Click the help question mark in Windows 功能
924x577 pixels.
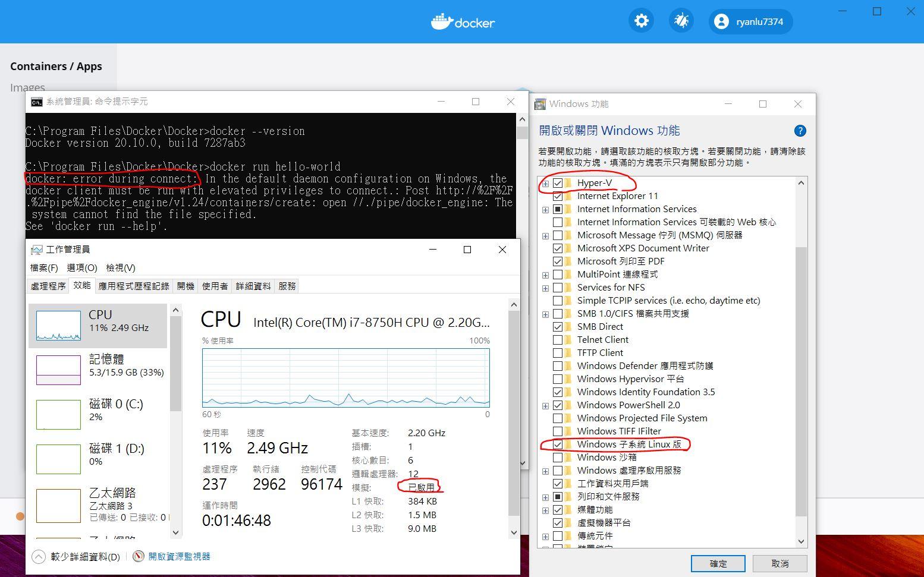pos(800,131)
